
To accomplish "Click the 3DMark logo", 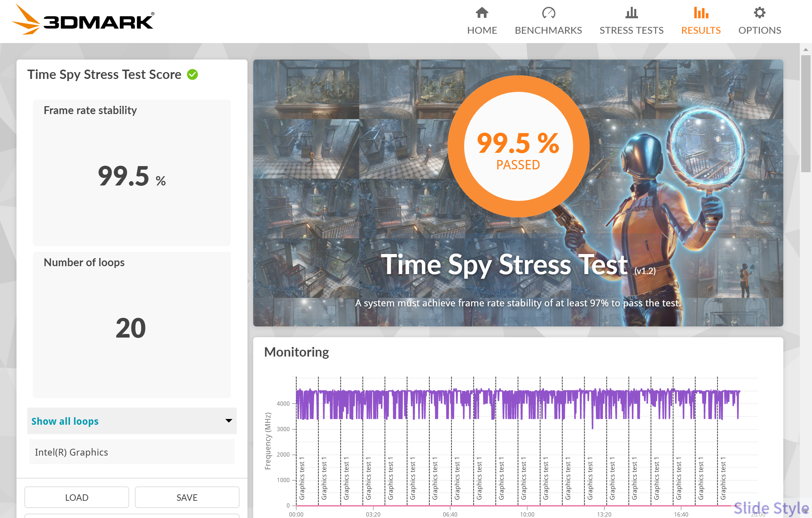I will (83, 20).
